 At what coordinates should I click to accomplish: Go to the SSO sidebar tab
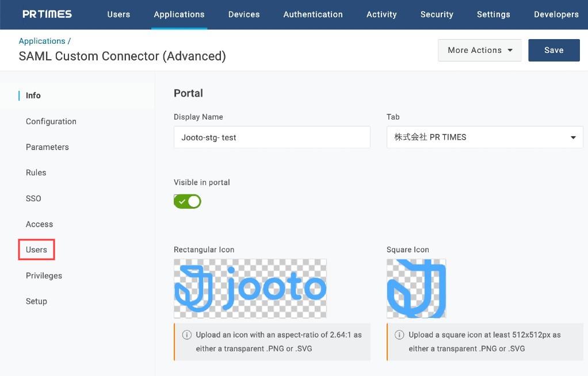33,198
